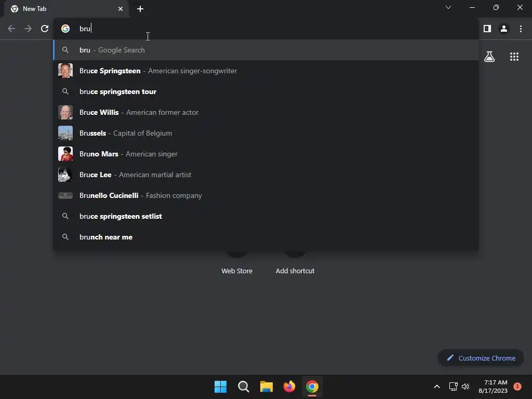Reload the page with the refresh icon
The image size is (532, 399).
[45, 29]
